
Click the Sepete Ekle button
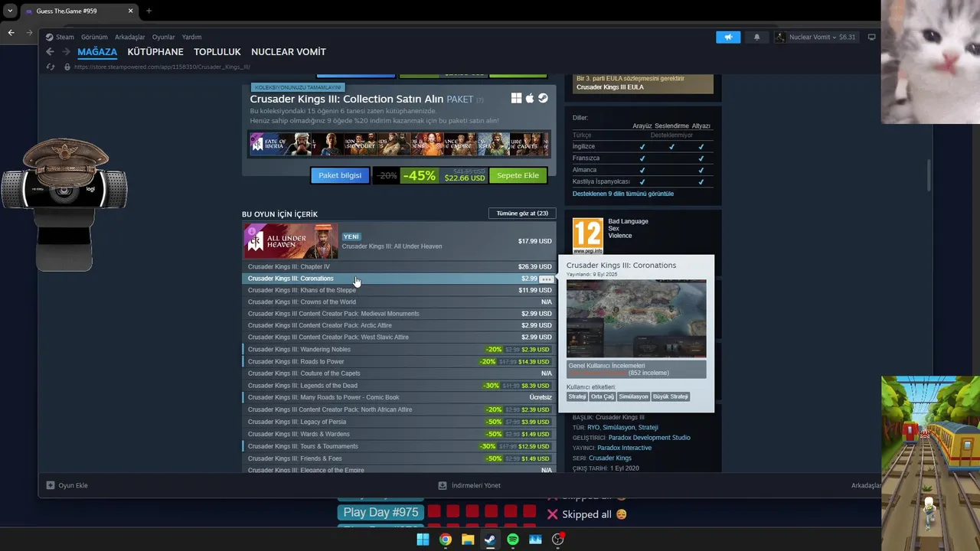(x=518, y=175)
